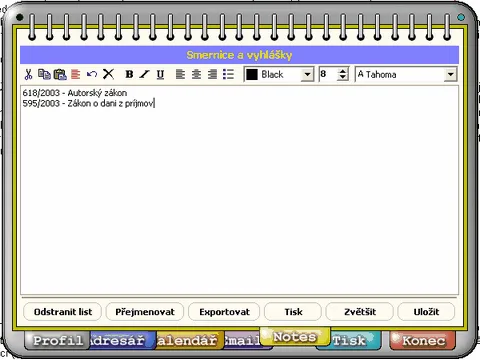Decrease font size with down arrow
Viewport: 480px width, 360px height.
click(x=343, y=78)
